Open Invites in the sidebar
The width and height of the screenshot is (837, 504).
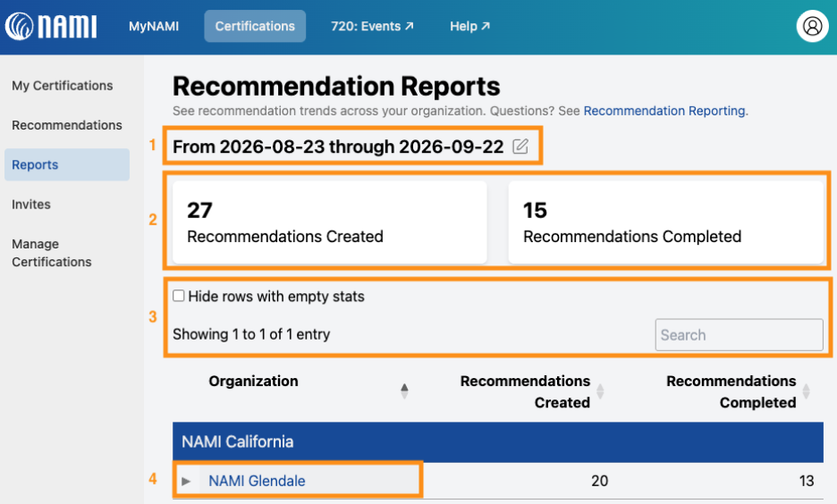31,205
